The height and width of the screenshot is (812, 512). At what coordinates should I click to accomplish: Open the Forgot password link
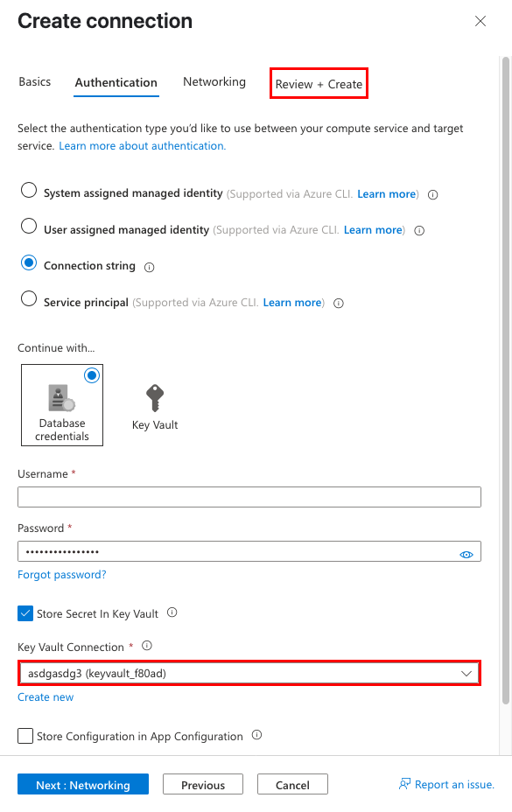click(x=61, y=575)
